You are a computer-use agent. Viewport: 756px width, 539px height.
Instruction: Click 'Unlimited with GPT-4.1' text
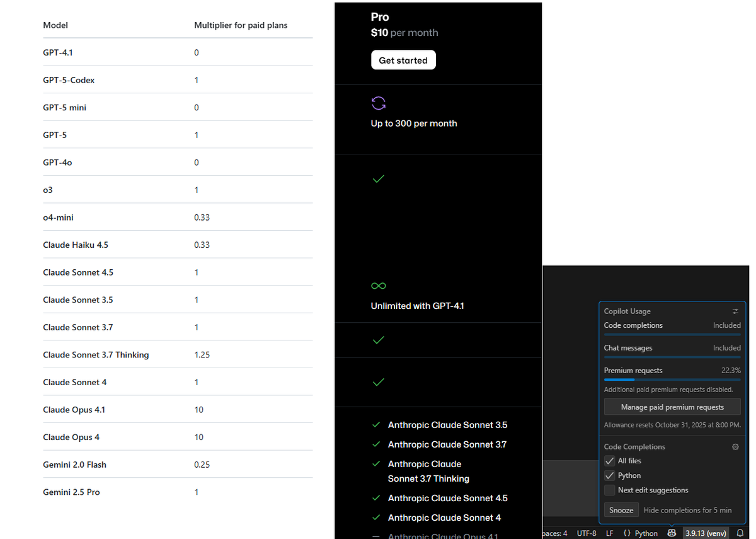pyautogui.click(x=418, y=306)
